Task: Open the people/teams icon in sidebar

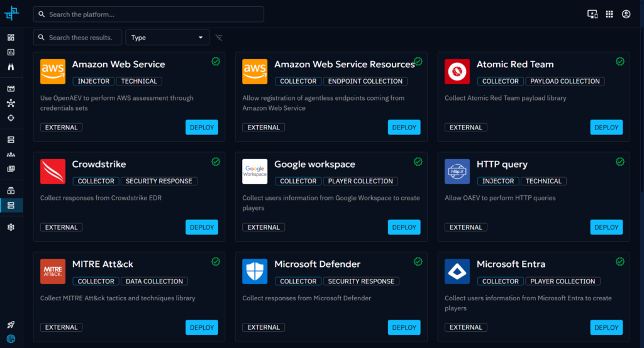Action: (11, 154)
